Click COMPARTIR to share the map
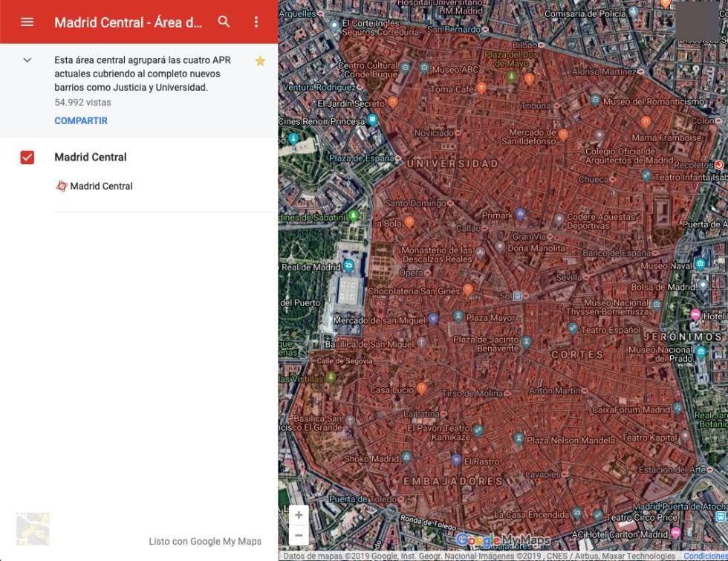 click(x=80, y=120)
